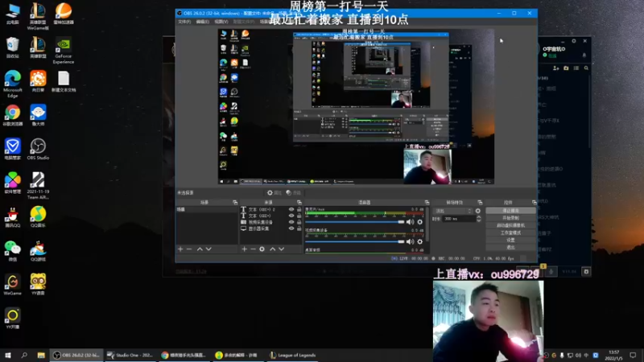Add a new source with the plus icon

[245, 249]
